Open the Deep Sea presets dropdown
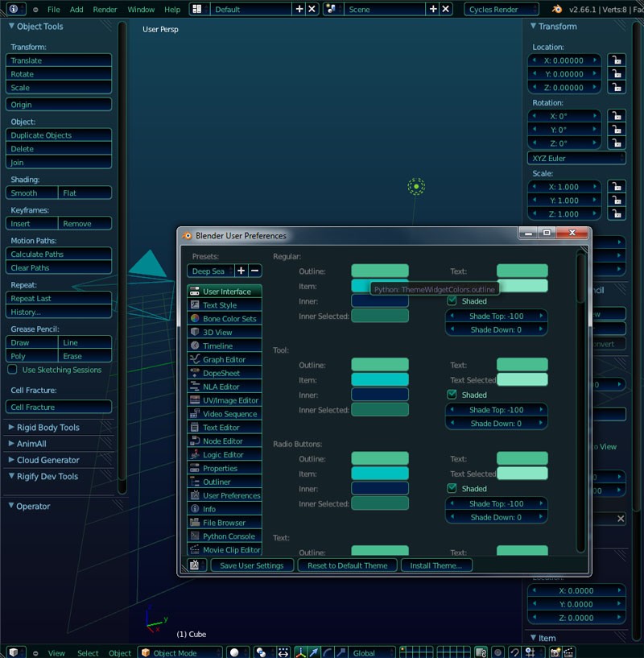644x658 pixels. coord(209,271)
